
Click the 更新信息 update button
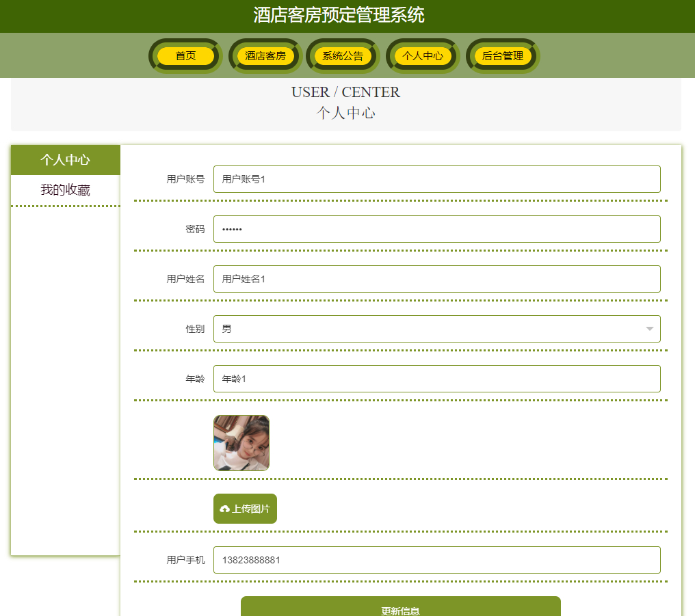pyautogui.click(x=400, y=608)
